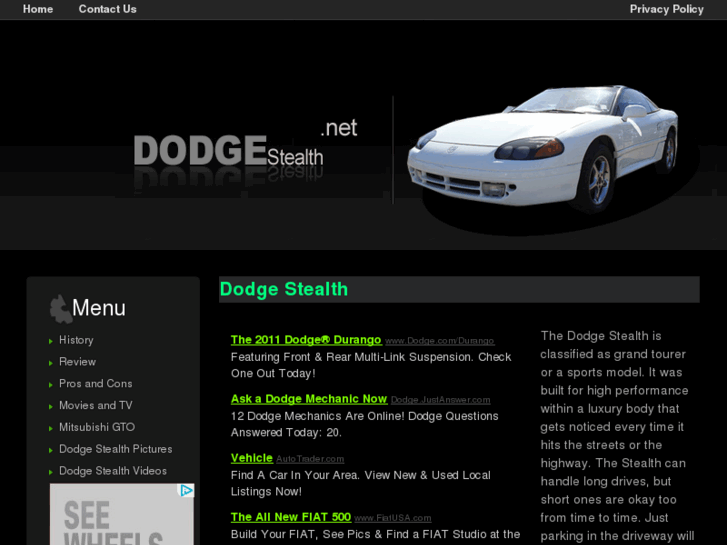The image size is (727, 545).
Task: Click the arrow bullet beside Movies and TV
Action: (x=51, y=407)
